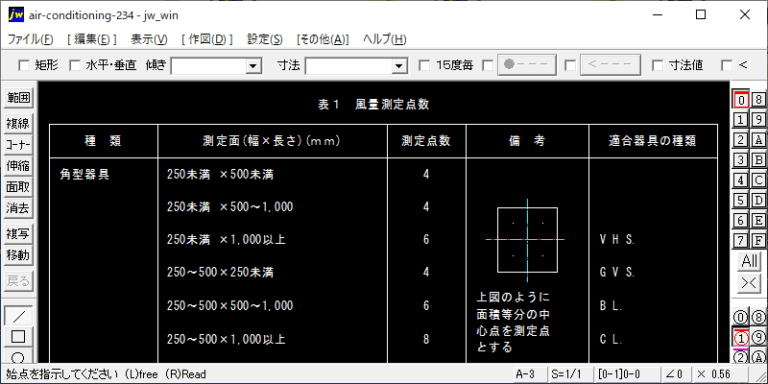
Task: Open the ファイル(F) menu
Action: point(30,40)
